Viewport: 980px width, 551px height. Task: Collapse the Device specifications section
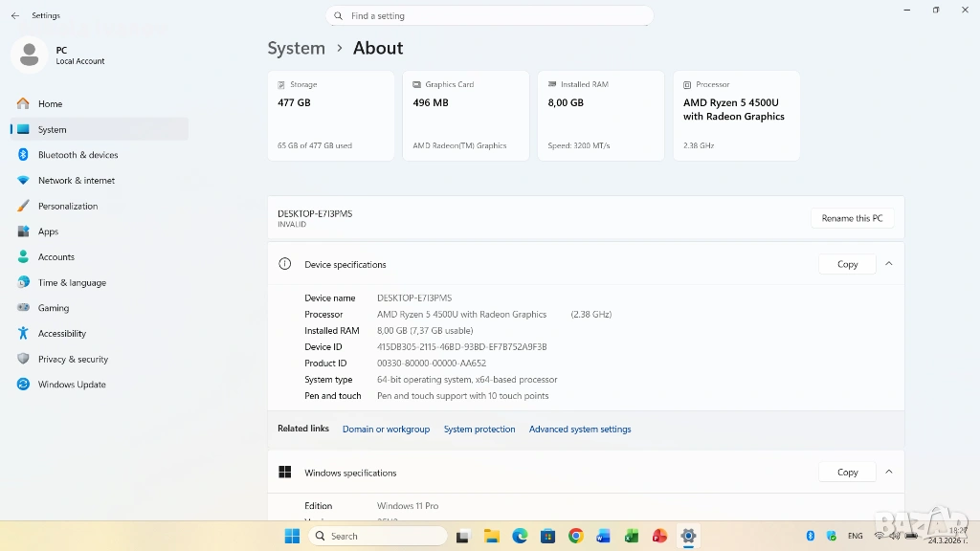888,264
